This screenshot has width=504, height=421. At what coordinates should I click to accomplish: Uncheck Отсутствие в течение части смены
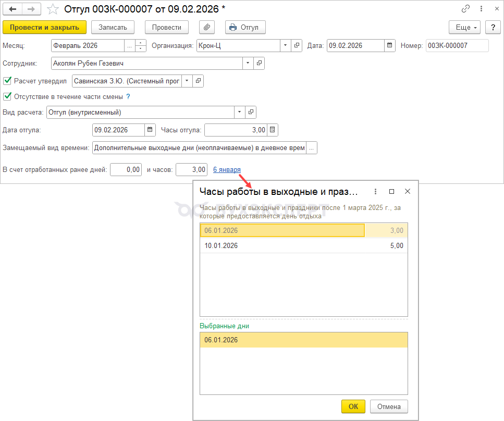(7, 96)
